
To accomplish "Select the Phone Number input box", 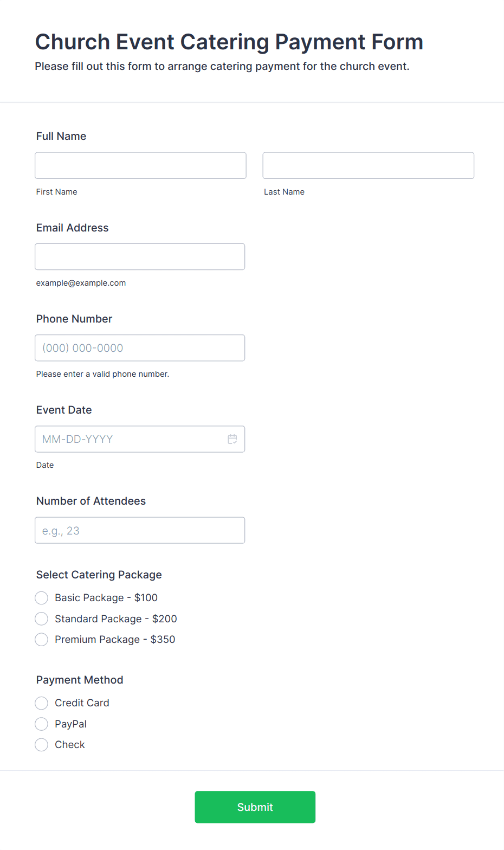I will coord(140,348).
